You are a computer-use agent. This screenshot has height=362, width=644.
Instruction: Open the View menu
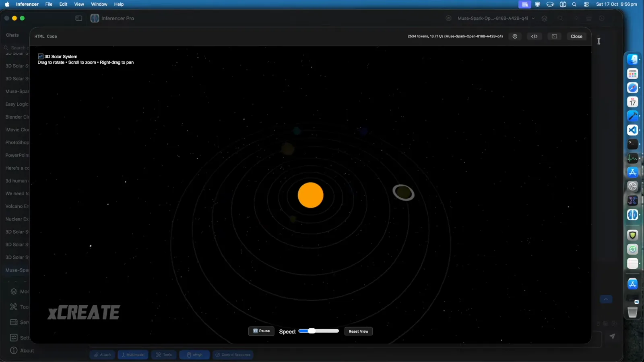coord(79,4)
